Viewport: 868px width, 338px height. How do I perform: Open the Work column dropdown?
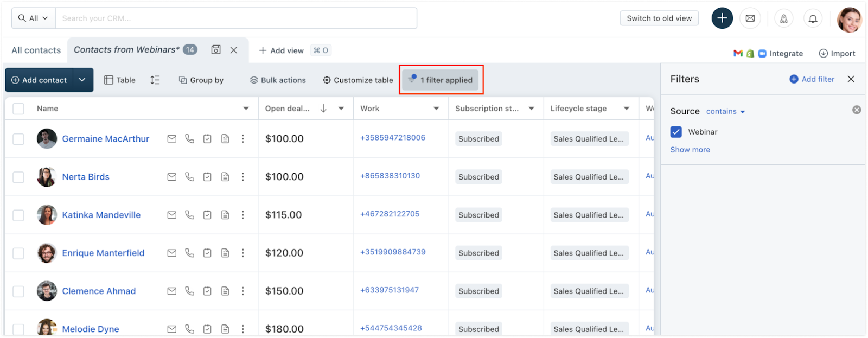tap(436, 109)
